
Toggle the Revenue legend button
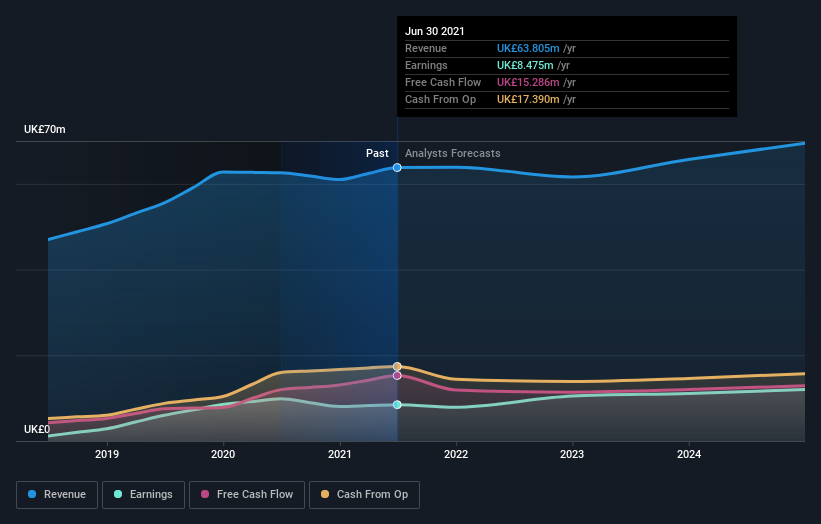tap(57, 495)
